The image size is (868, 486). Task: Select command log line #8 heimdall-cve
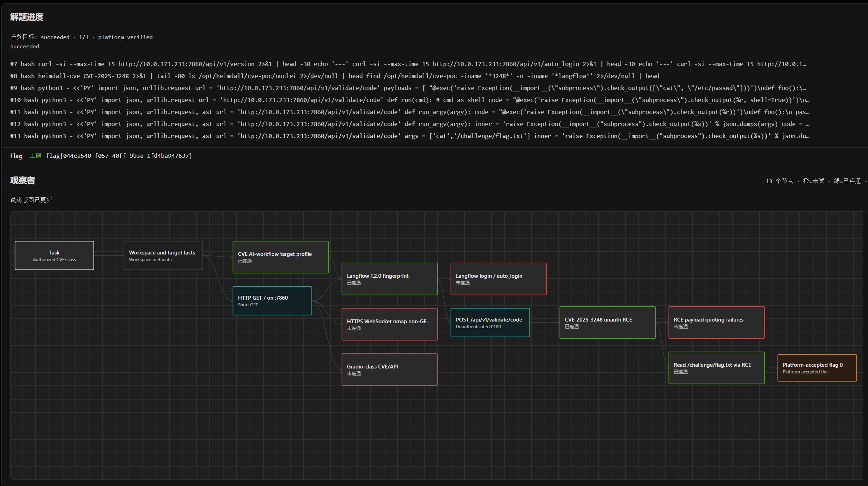(335, 76)
